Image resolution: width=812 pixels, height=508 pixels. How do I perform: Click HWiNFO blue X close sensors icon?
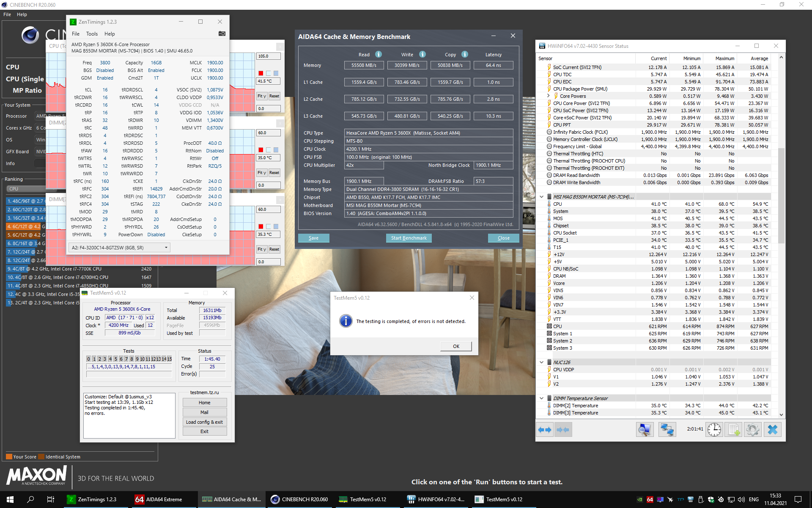click(x=772, y=430)
